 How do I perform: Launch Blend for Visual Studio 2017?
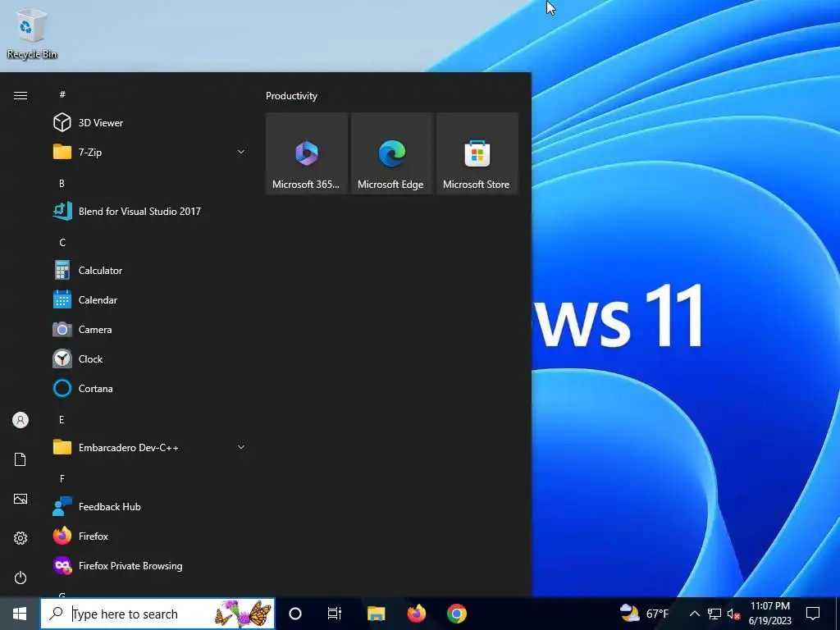150,211
